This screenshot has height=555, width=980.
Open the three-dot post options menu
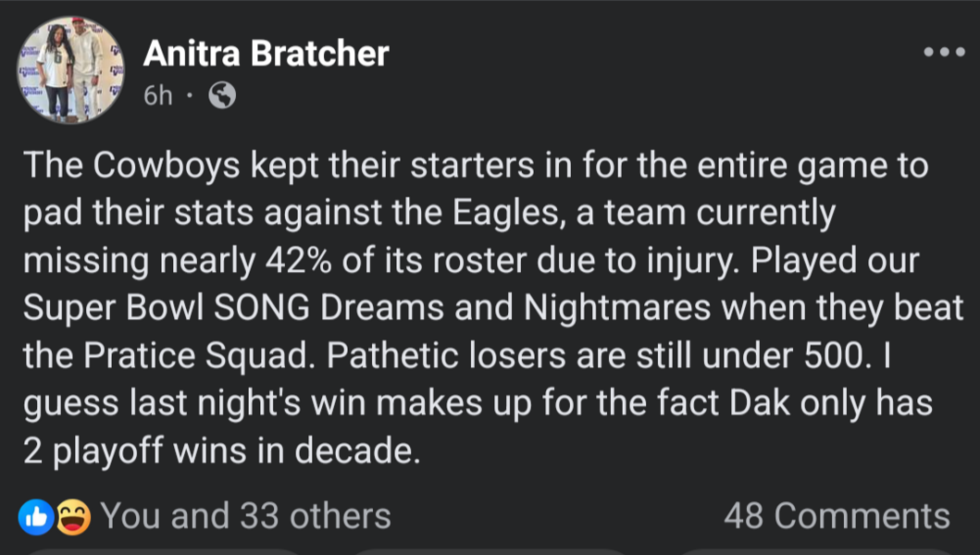[945, 52]
